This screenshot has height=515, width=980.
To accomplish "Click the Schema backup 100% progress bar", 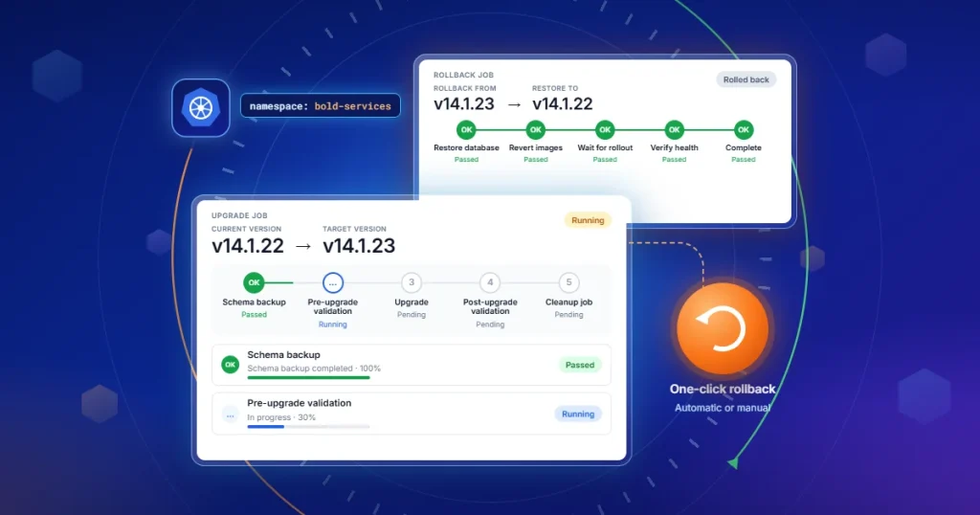I will [x=308, y=377].
